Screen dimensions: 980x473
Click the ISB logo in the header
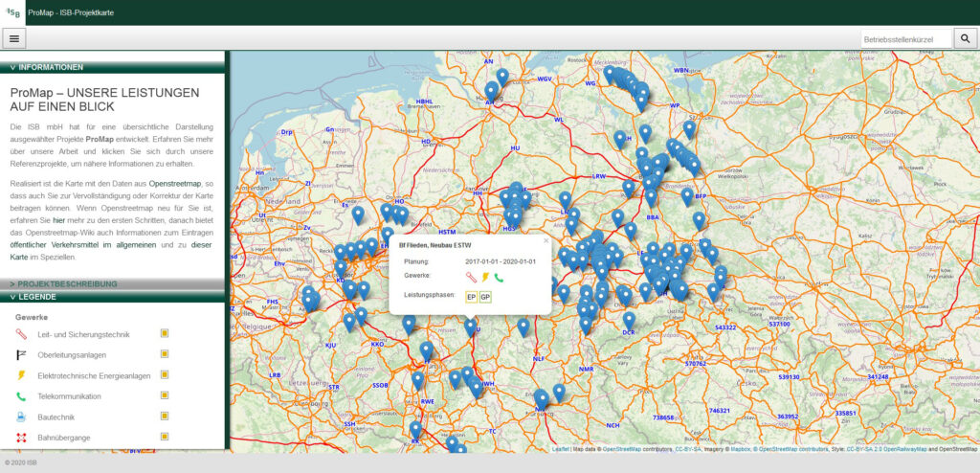click(x=13, y=11)
